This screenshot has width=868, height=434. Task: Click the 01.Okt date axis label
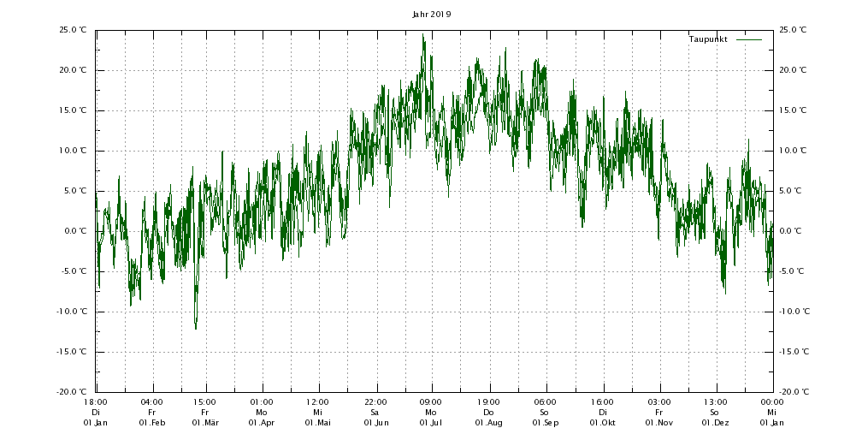tap(602, 423)
